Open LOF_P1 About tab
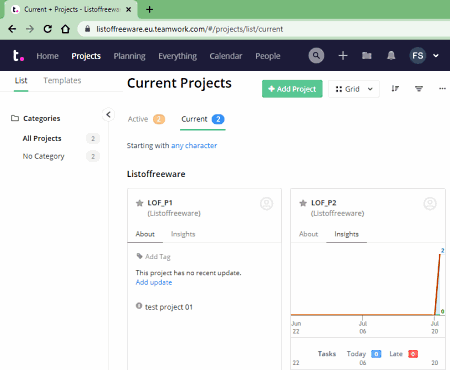This screenshot has width=450, height=370. [x=145, y=234]
